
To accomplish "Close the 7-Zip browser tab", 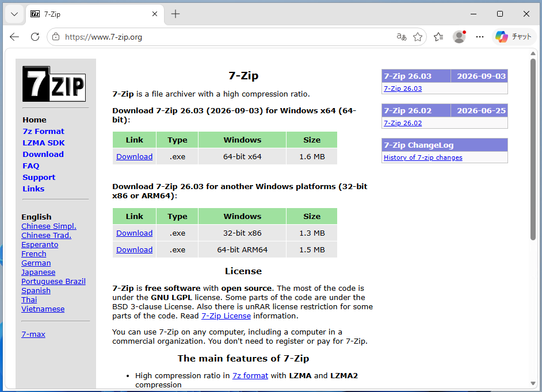I will (155, 14).
